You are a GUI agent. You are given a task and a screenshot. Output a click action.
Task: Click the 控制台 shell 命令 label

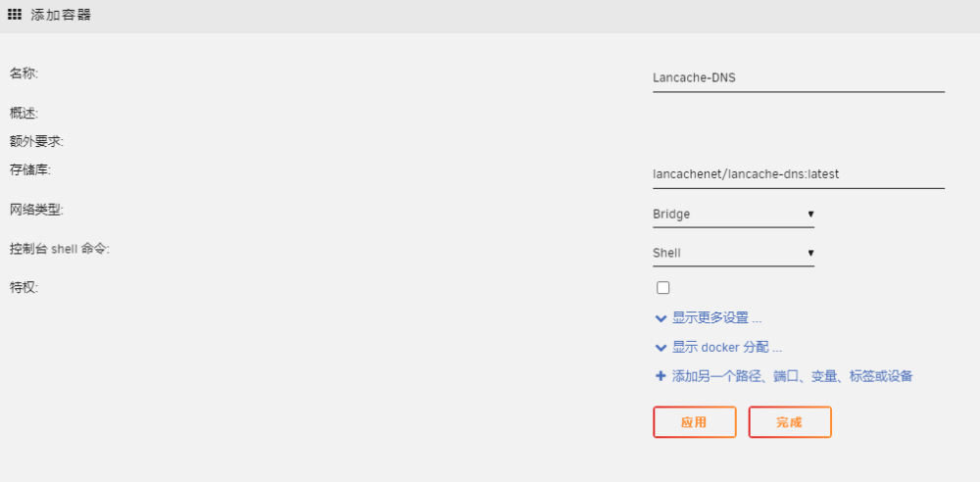tap(60, 249)
